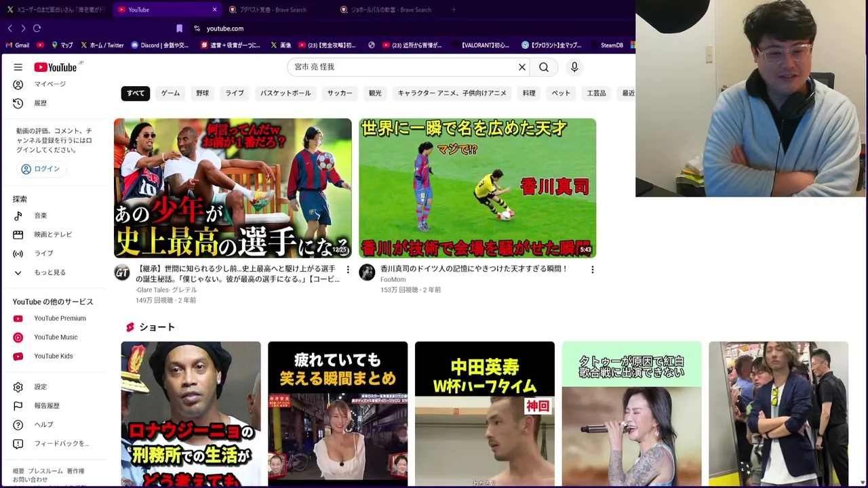Open the YouTube hamburger guide menu
Screen dimensions: 868x488
click(x=18, y=67)
